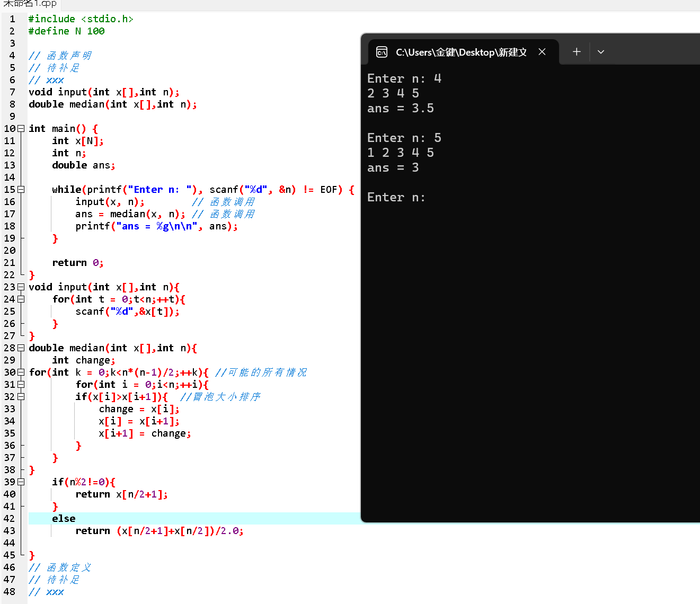
Task: Click the 'change = x[i];' statement
Action: 139,409
